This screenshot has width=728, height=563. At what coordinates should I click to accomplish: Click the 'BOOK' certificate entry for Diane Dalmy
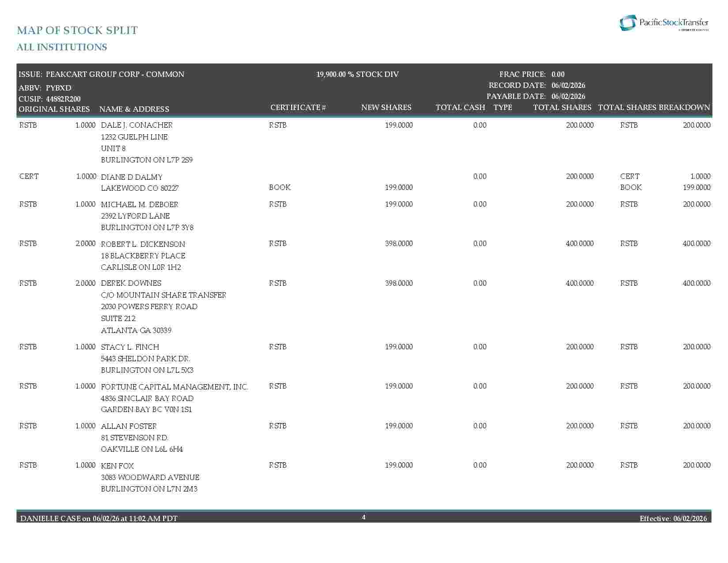(x=280, y=187)
